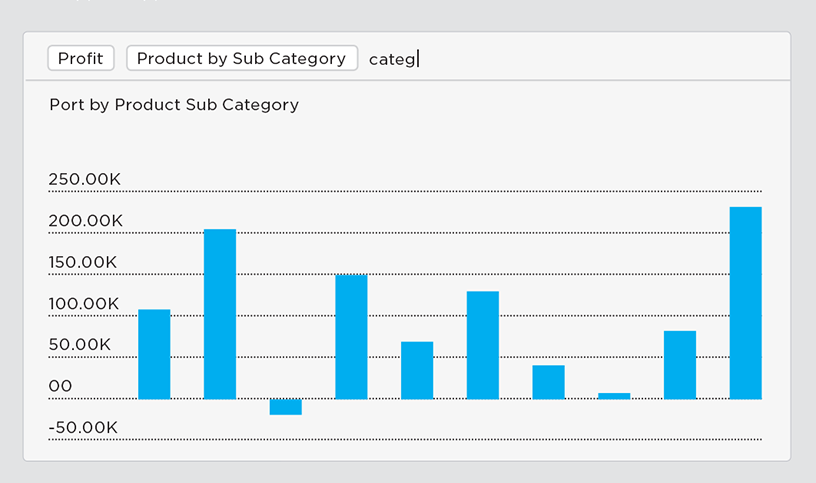The image size is (816, 483).
Task: Select the bar just topping the 200.00K line
Action: tap(220, 314)
